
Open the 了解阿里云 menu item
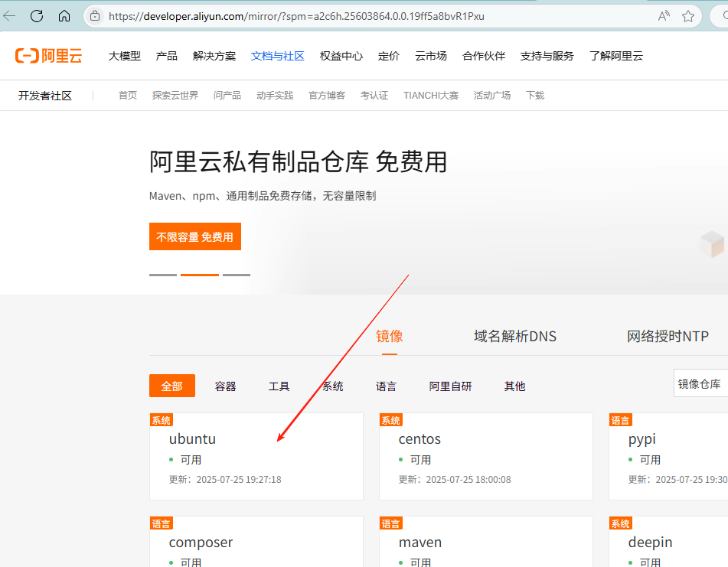[616, 56]
